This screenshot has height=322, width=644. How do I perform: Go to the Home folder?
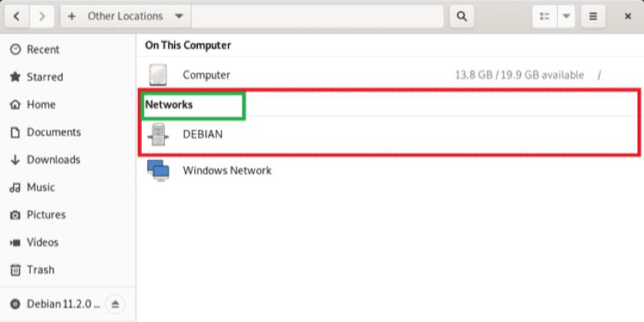(x=41, y=105)
